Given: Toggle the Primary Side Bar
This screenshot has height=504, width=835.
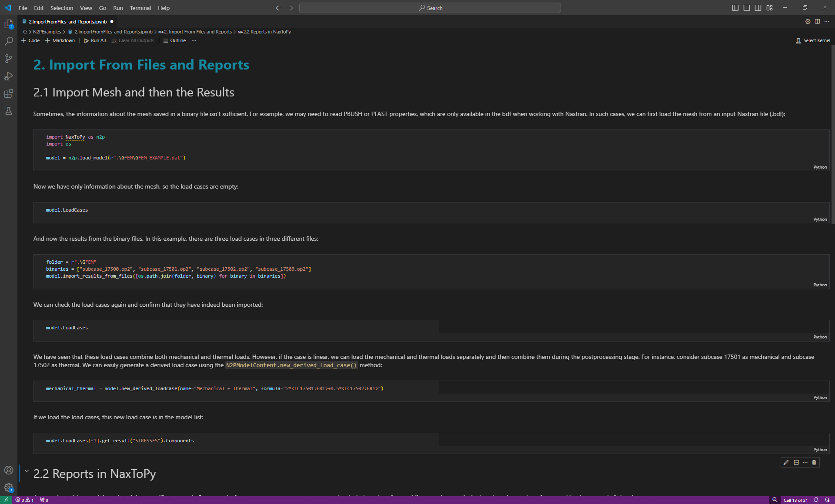Looking at the screenshot, I should point(735,8).
